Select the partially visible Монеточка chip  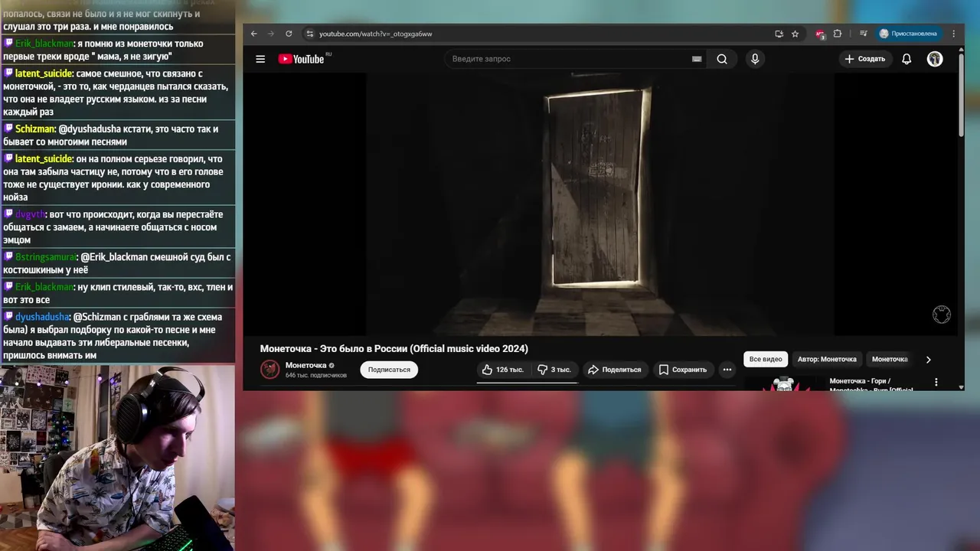tap(890, 359)
